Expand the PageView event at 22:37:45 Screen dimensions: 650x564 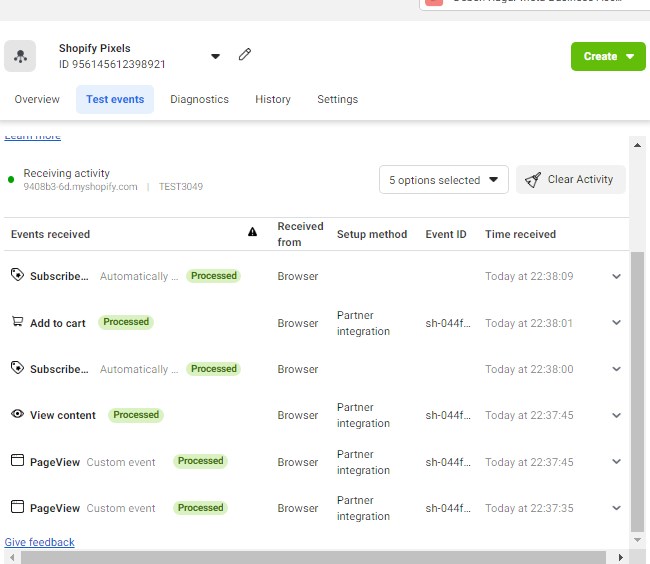pyautogui.click(x=616, y=462)
